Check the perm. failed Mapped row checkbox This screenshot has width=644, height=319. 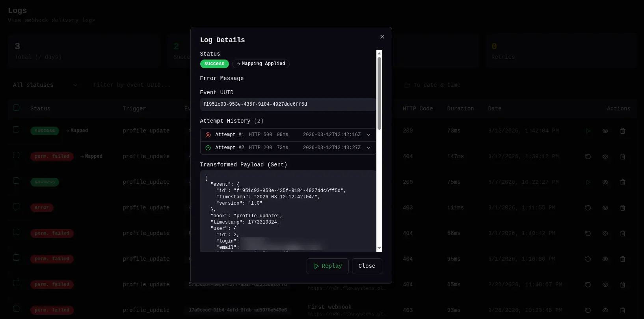(x=16, y=155)
